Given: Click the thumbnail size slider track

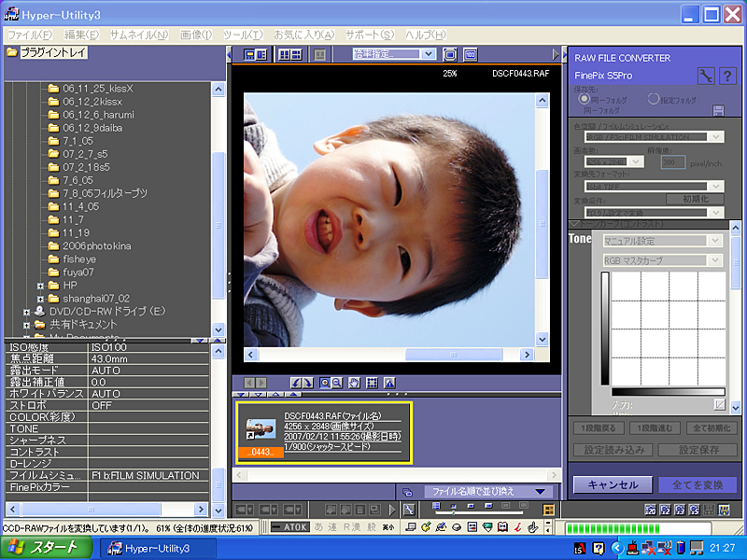Looking at the screenshot, I should 479,512.
